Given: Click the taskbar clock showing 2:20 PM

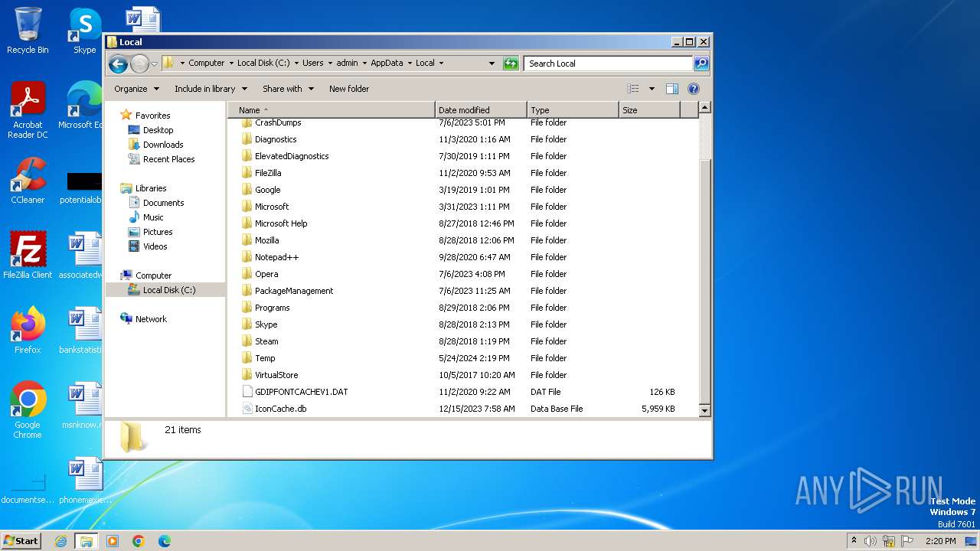Looking at the screenshot, I should 940,541.
